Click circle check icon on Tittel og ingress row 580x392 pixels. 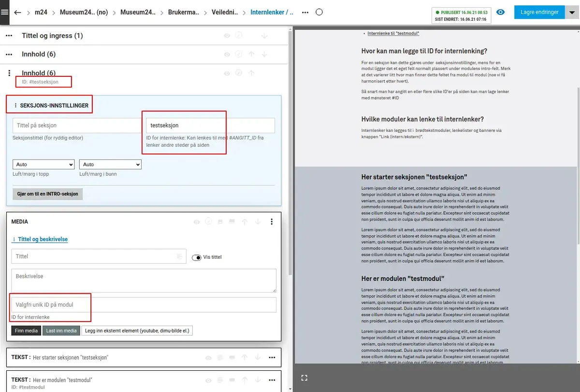[x=238, y=36]
